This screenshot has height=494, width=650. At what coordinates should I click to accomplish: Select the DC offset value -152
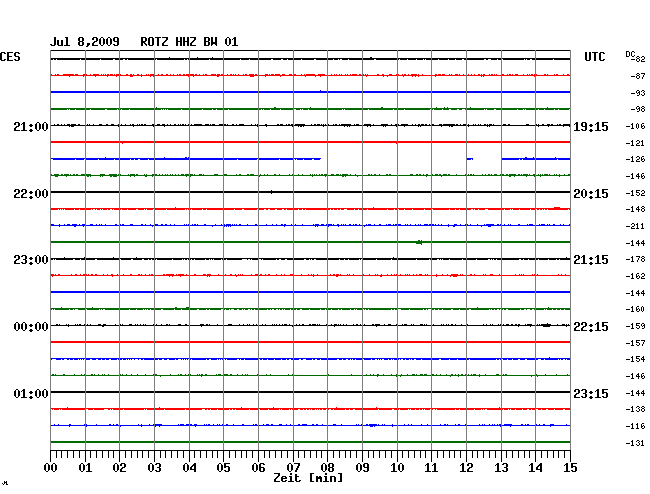pyautogui.click(x=635, y=193)
